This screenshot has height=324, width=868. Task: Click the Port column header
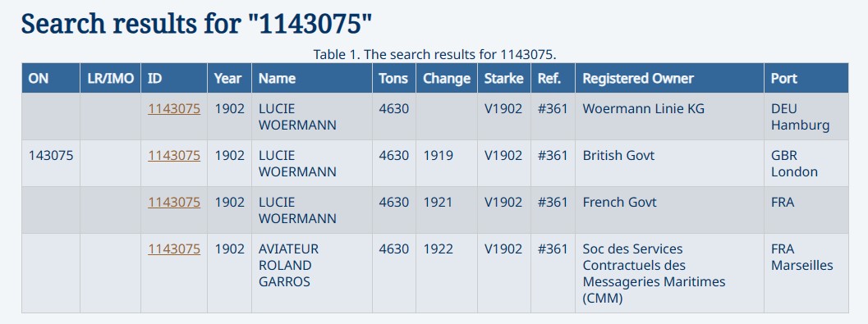tap(806, 78)
